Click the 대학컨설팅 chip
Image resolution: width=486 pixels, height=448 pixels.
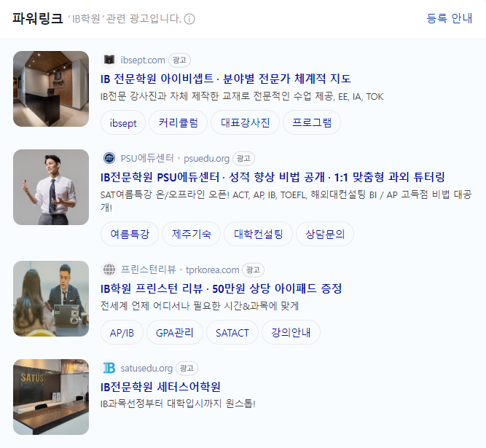[x=258, y=234]
